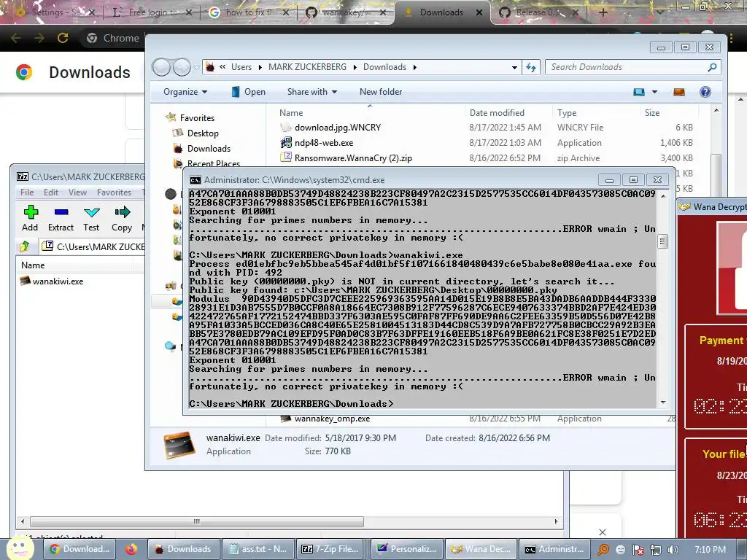Screen dimensions: 747x560
Task: Open ass.txt Notepad taskbar button
Action: 258,549
